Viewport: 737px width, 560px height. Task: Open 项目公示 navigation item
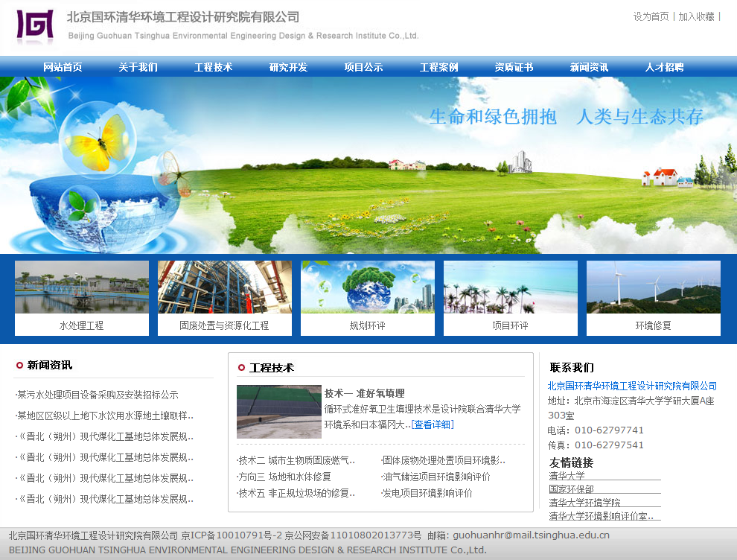363,67
